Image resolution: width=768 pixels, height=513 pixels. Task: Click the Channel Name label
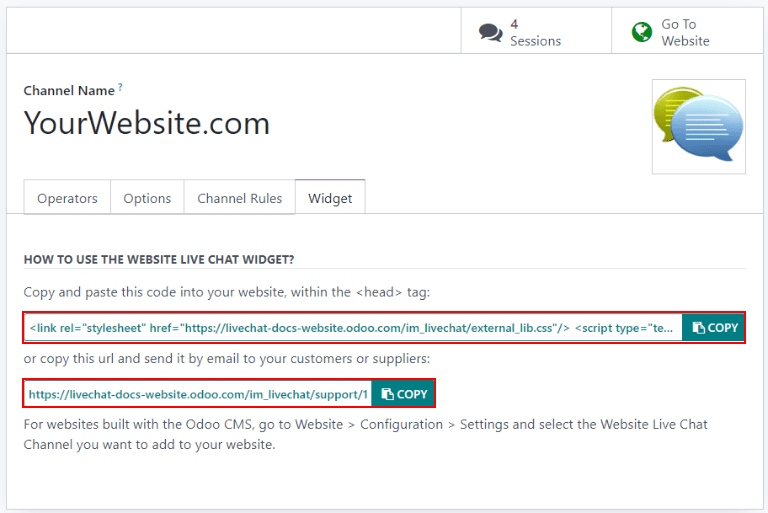[x=69, y=91]
